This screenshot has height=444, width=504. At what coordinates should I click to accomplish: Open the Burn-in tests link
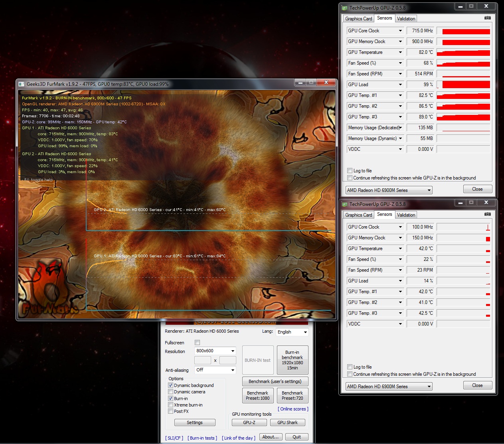(x=202, y=438)
